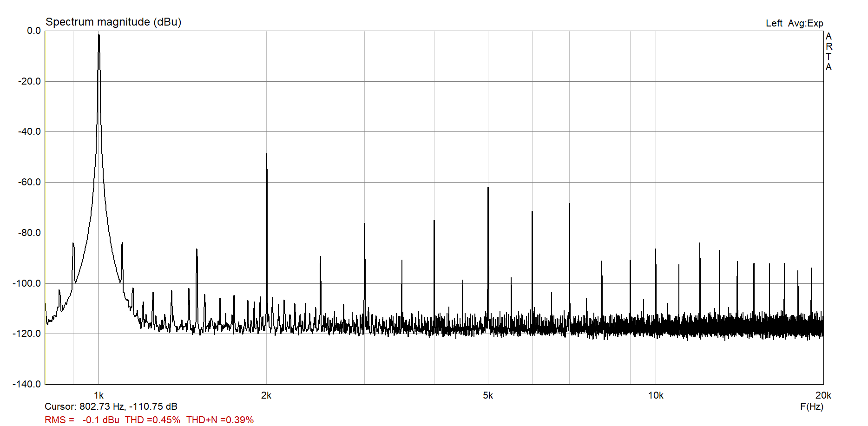Screen dimensions: 868x426
Task: Click the 2 kHz second harmonic peak
Action: point(266,155)
